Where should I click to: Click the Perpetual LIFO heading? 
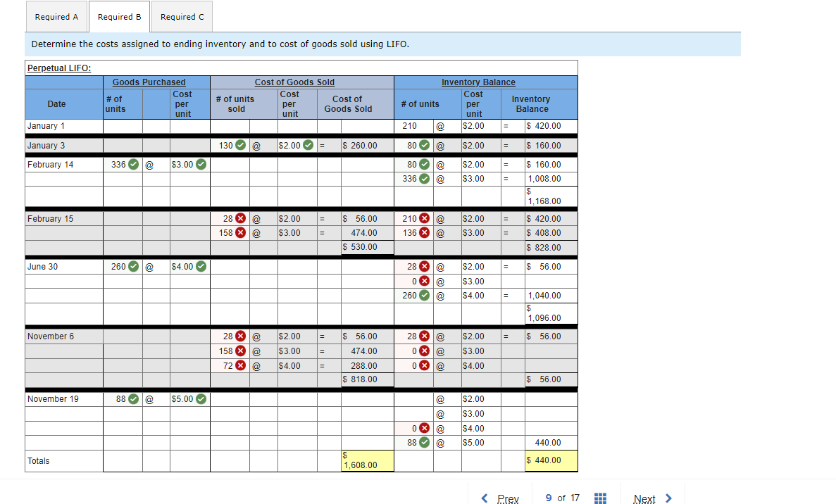coord(59,68)
